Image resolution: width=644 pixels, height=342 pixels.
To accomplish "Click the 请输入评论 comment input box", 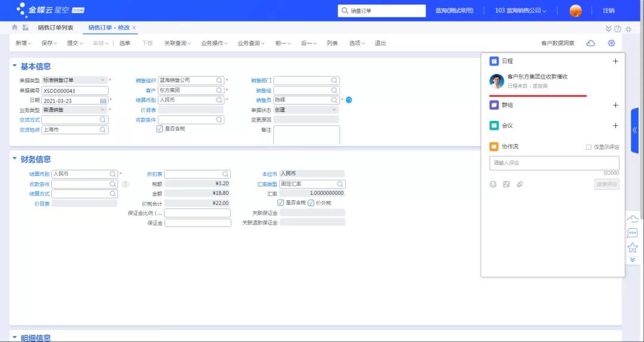I will pos(554,163).
